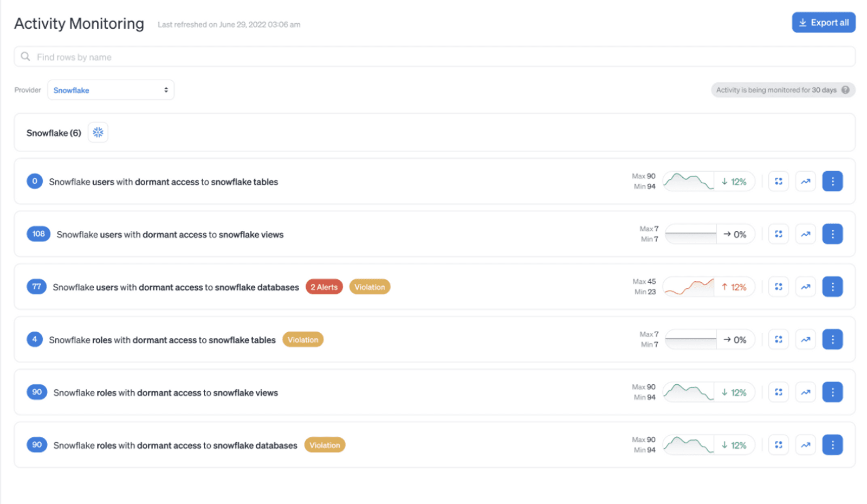
Task: Focus the Find rows by name search field
Action: [x=435, y=57]
